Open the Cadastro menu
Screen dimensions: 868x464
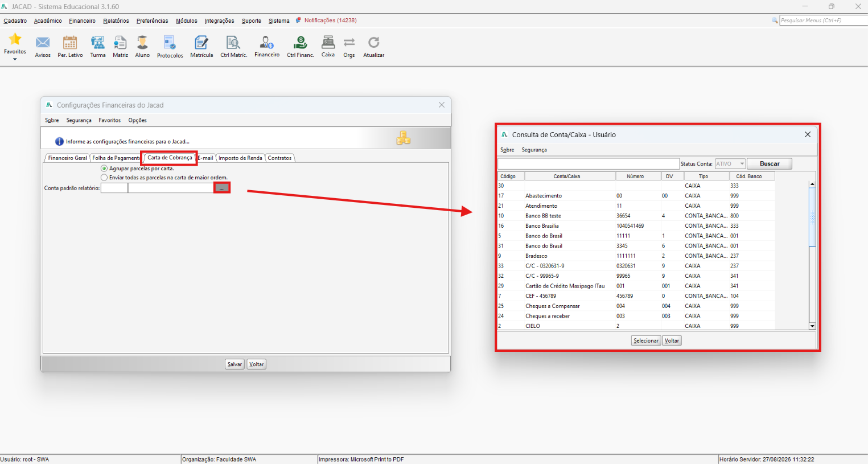click(15, 21)
